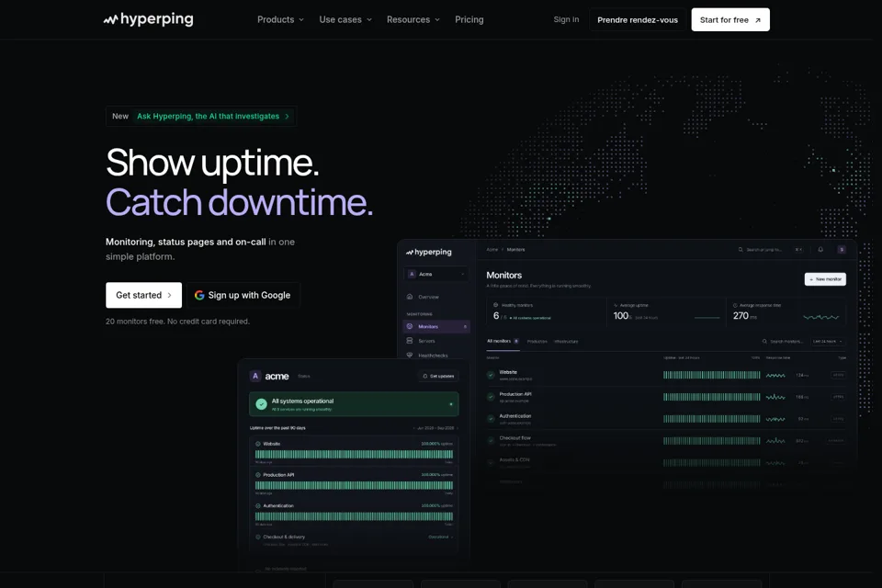
Task: Click the Production API check icon on status page
Action: tap(258, 474)
